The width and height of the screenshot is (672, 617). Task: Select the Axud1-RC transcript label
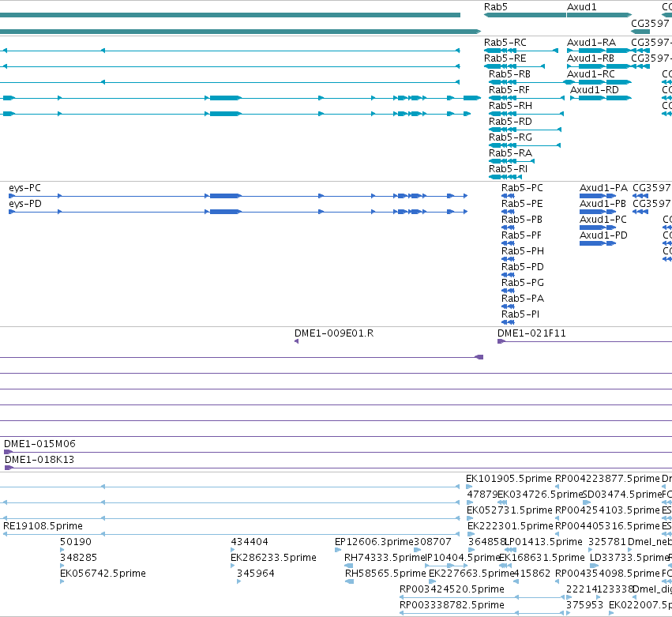(x=591, y=74)
